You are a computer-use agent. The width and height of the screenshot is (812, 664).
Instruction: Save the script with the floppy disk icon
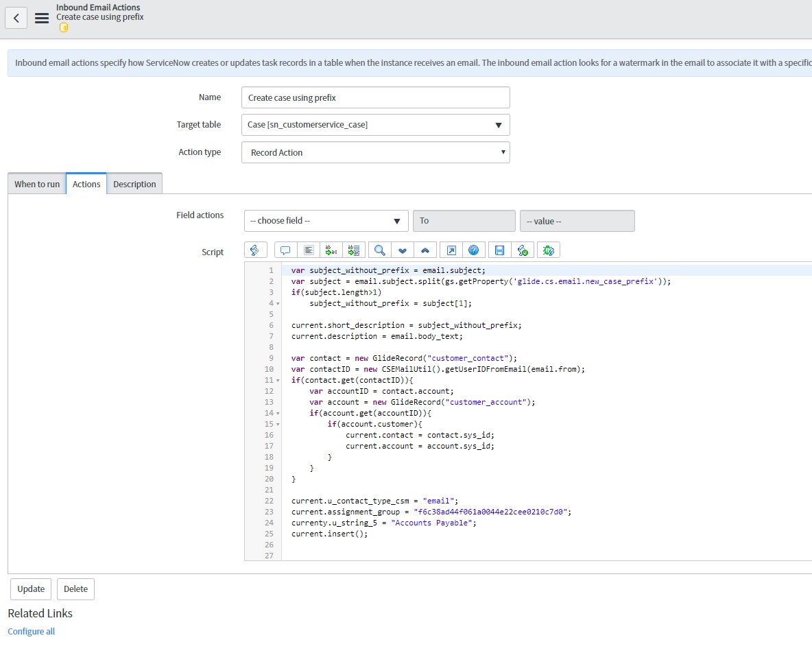[x=499, y=250]
